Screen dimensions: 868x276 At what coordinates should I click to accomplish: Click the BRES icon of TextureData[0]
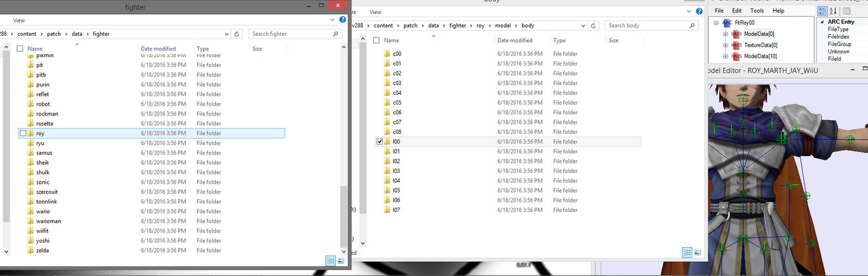pyautogui.click(x=736, y=45)
